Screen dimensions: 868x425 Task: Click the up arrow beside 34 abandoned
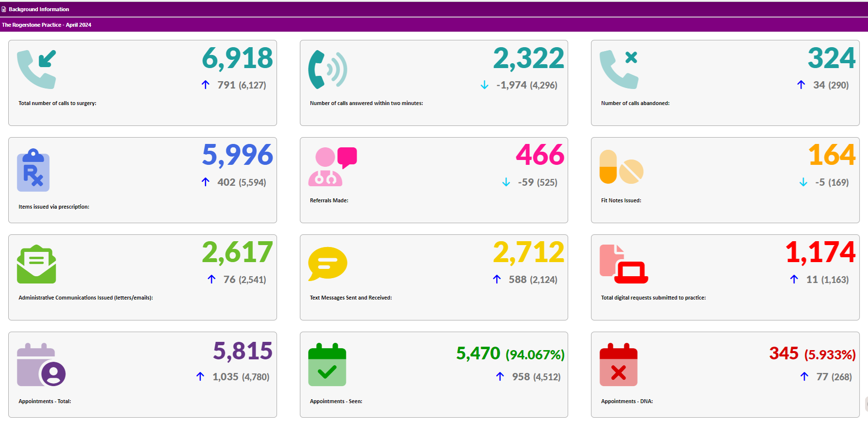coord(801,85)
